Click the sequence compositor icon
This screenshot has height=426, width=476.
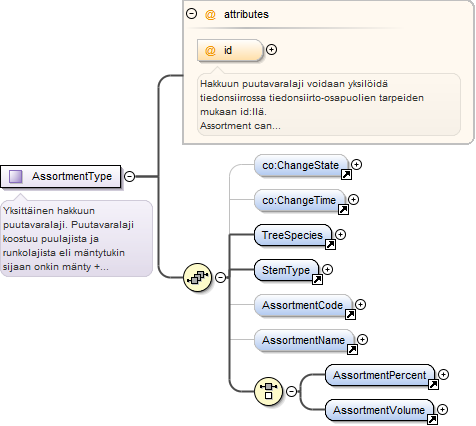tap(198, 277)
